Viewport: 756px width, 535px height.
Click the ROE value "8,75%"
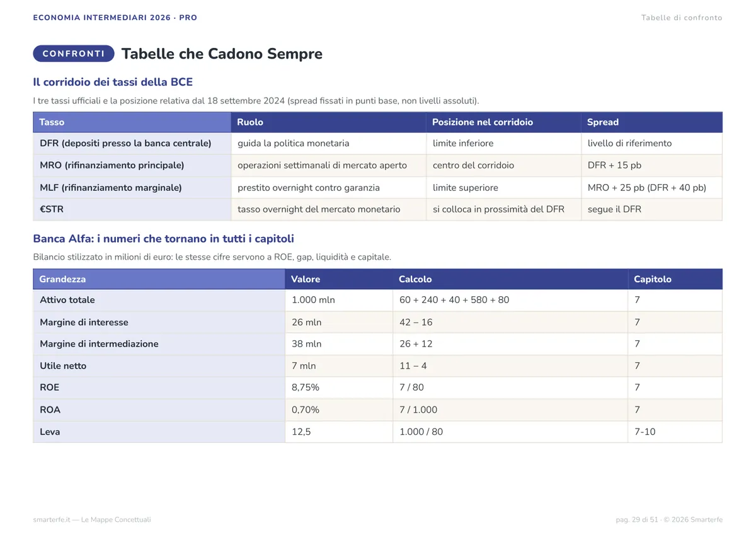pos(339,388)
